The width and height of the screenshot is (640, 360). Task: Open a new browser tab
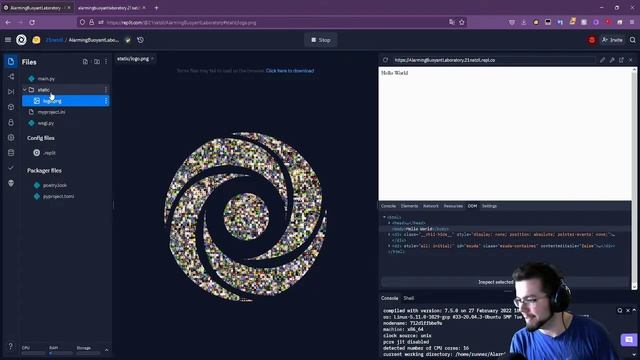click(x=156, y=8)
